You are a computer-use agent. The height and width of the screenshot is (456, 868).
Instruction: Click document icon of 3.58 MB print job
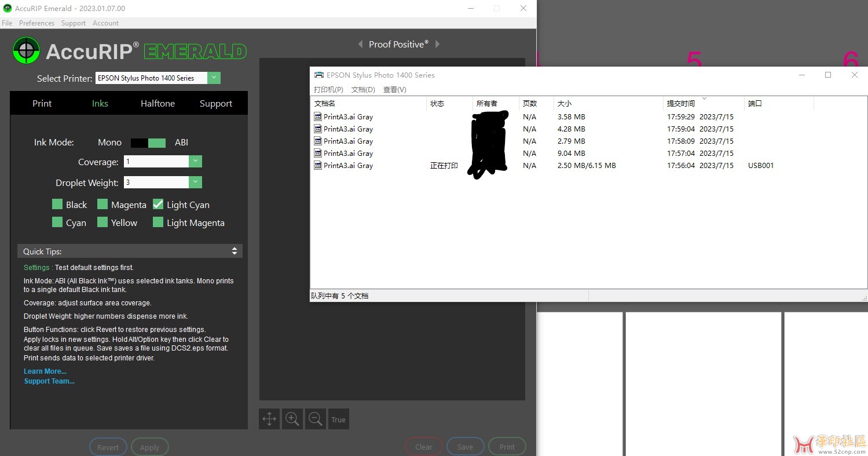click(x=318, y=116)
